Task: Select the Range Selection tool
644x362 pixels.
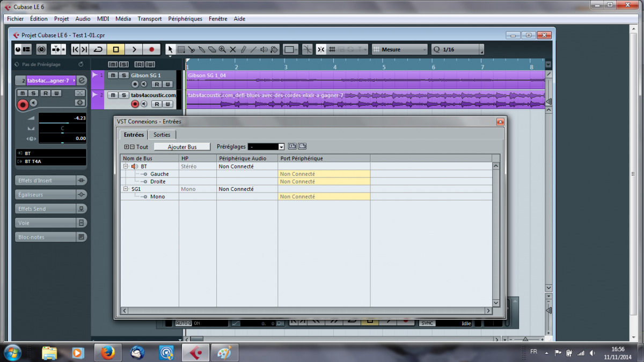Action: pos(181,49)
